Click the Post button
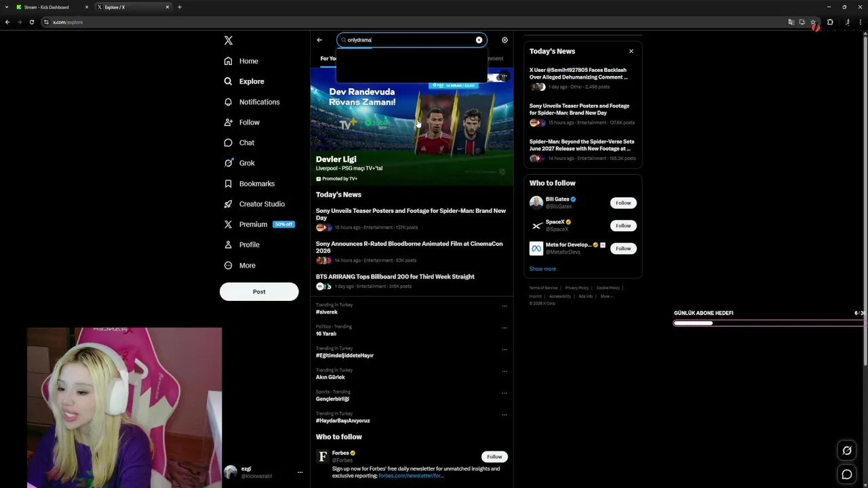This screenshot has height=488, width=868. tap(259, 291)
